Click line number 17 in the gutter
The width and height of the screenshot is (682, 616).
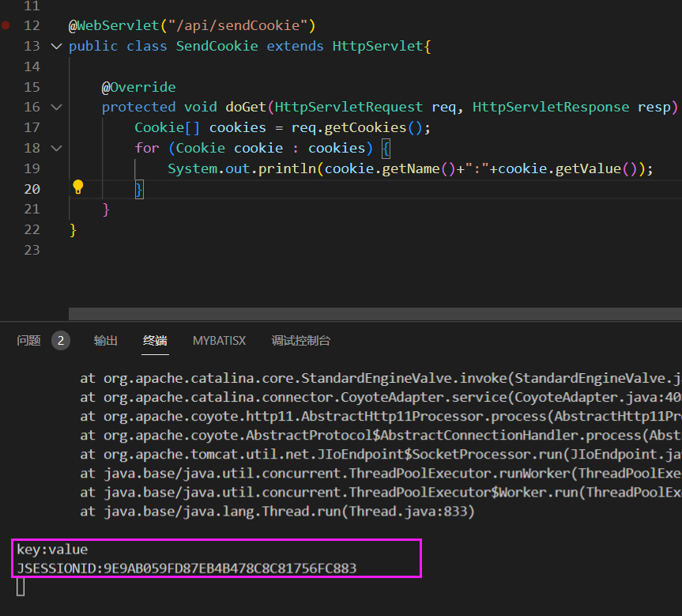click(31, 127)
